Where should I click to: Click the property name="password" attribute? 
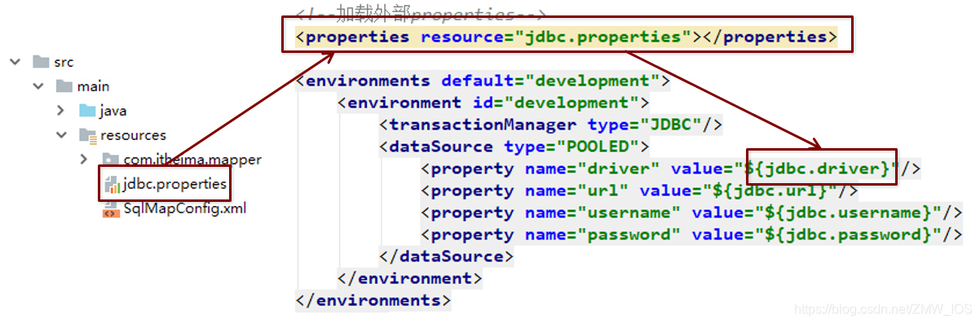click(603, 234)
